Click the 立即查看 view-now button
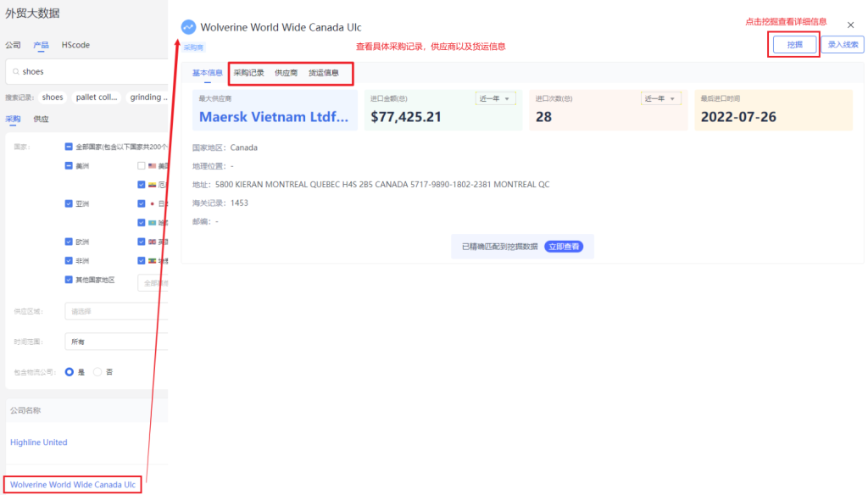The height and width of the screenshot is (495, 868). pyautogui.click(x=564, y=247)
